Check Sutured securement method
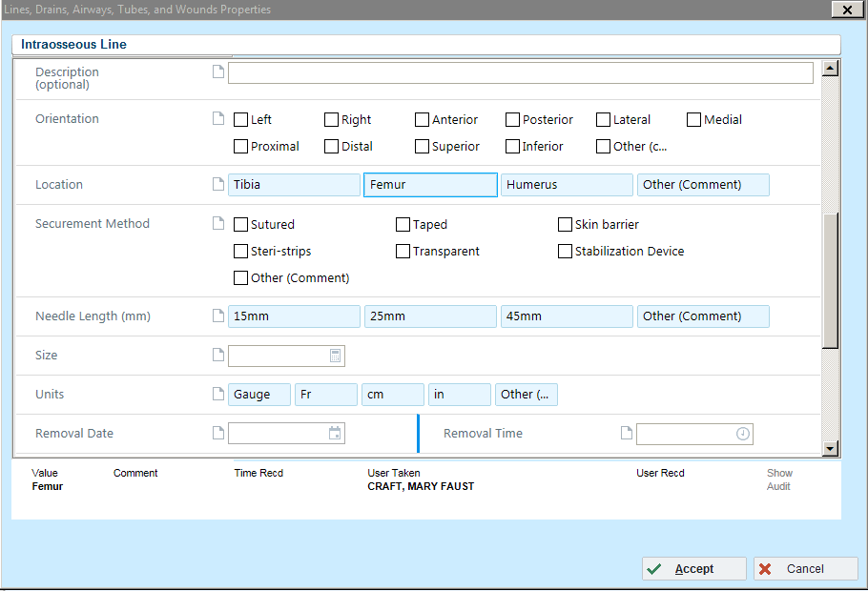The width and height of the screenshot is (868, 591). (240, 224)
